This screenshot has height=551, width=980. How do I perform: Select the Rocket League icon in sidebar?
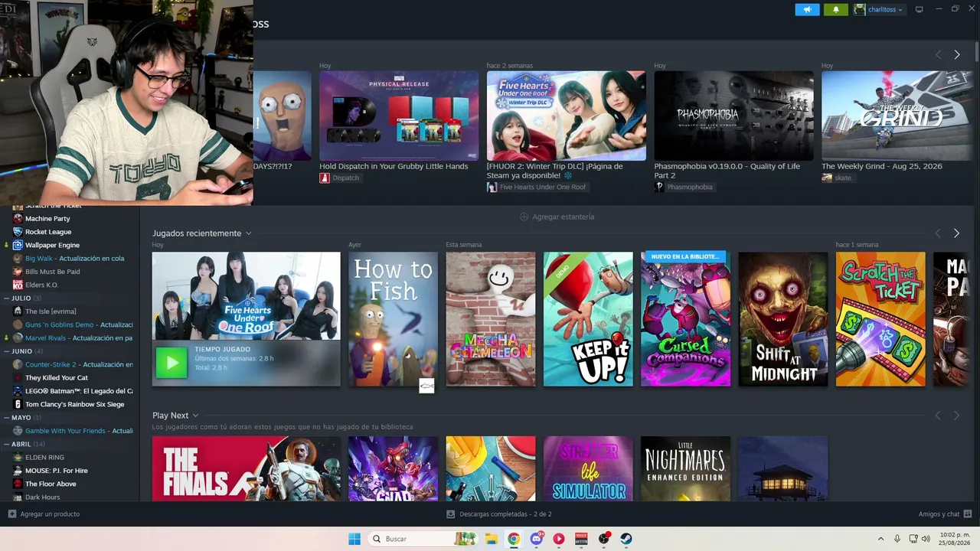[18, 232]
